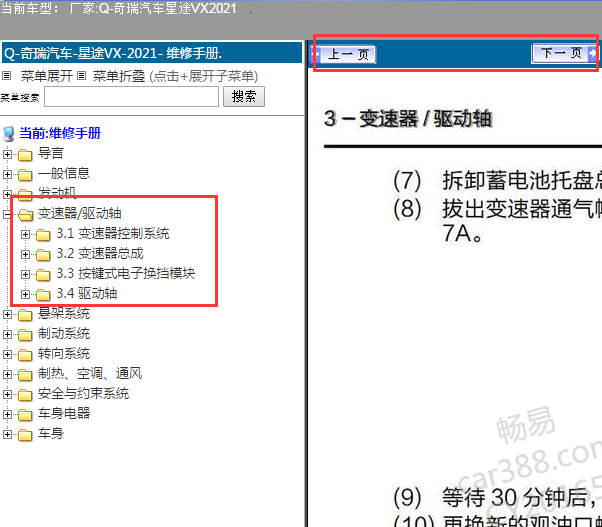Image resolution: width=602 pixels, height=527 pixels.
Task: Click the computer icon beside 当前:维修手册
Action: pyautogui.click(x=9, y=134)
